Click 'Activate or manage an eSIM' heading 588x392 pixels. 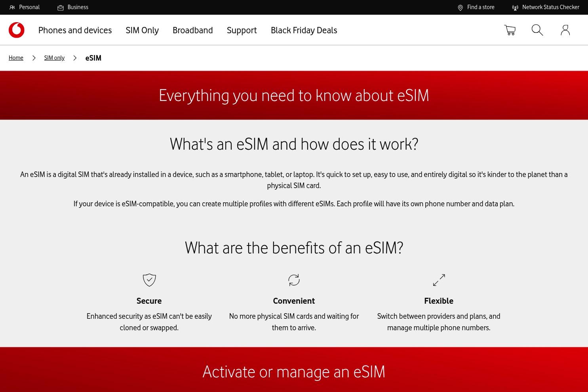[x=294, y=372]
